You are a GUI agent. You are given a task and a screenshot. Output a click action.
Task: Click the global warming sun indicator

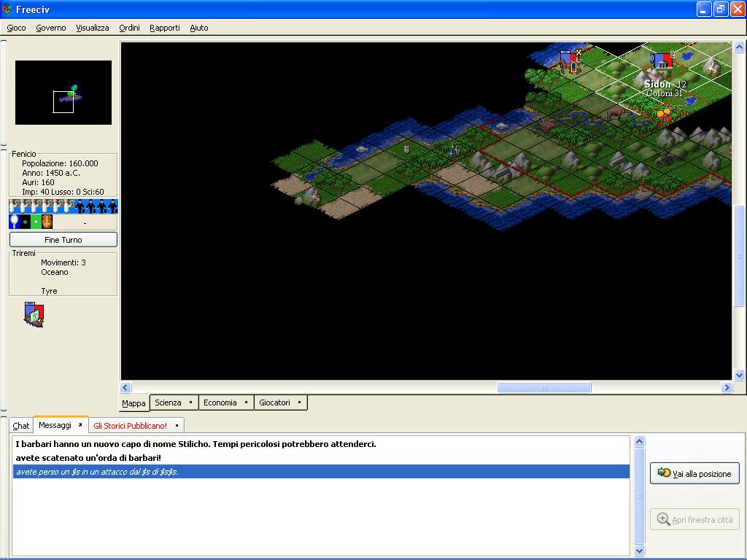tap(26, 222)
